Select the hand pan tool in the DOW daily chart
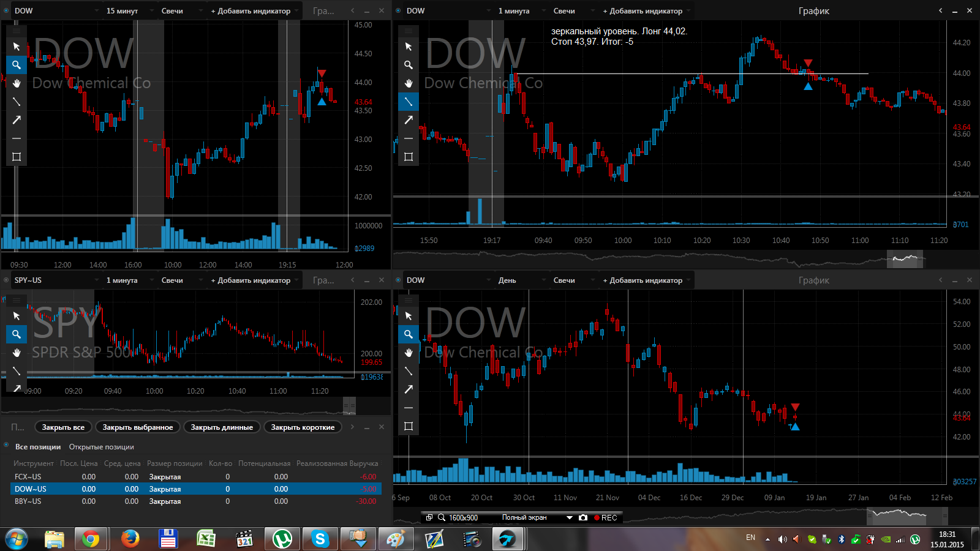 (409, 353)
